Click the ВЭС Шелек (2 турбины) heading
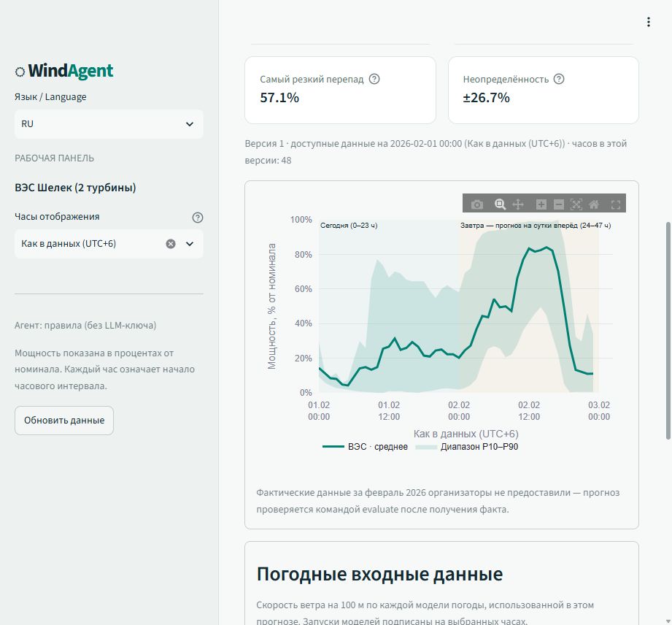This screenshot has width=672, height=625. (75, 188)
